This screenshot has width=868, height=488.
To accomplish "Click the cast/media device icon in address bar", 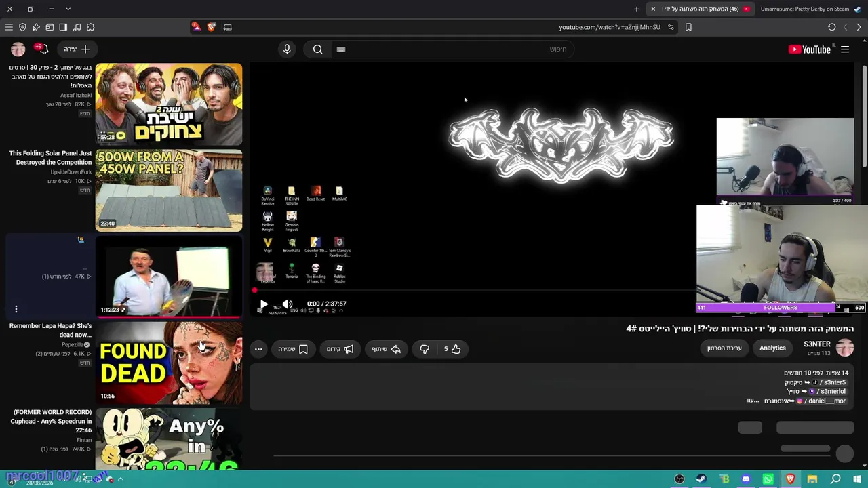I will coord(228,27).
